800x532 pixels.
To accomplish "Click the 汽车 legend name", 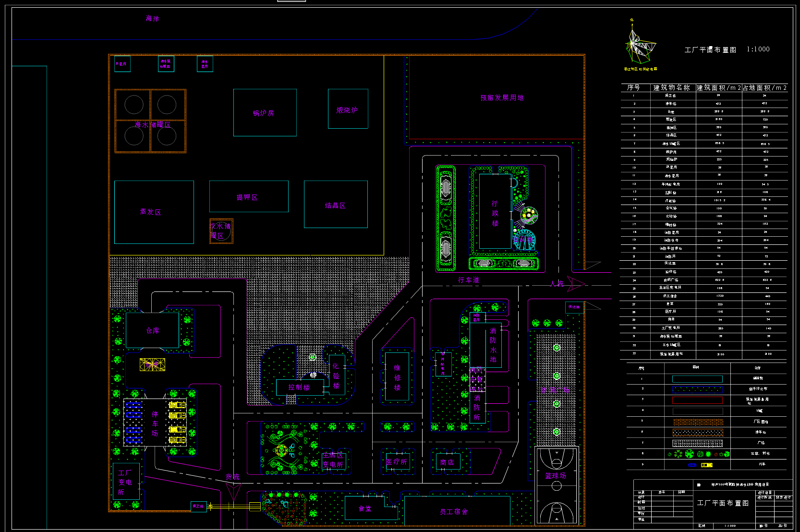I will click(762, 464).
